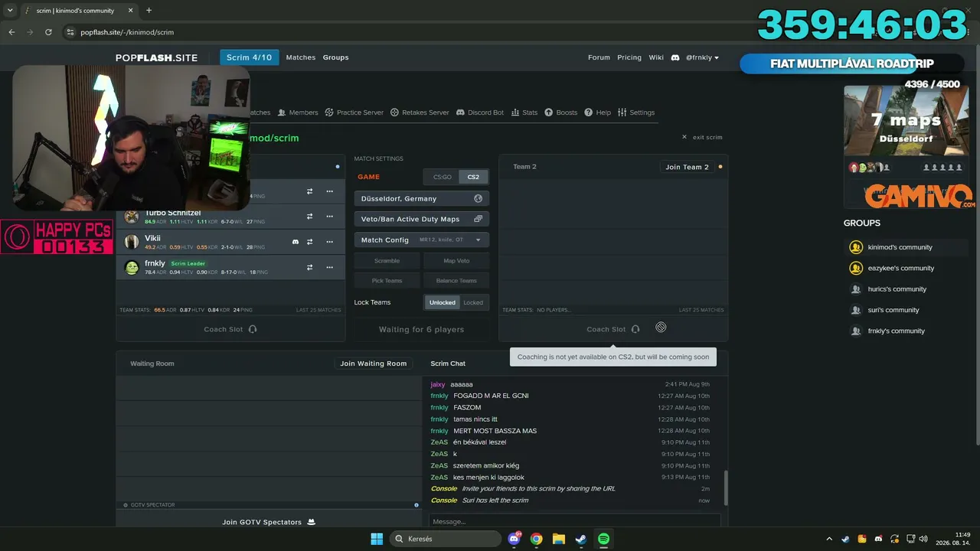
Task: Open Discord from the taskbar
Action: [514, 539]
